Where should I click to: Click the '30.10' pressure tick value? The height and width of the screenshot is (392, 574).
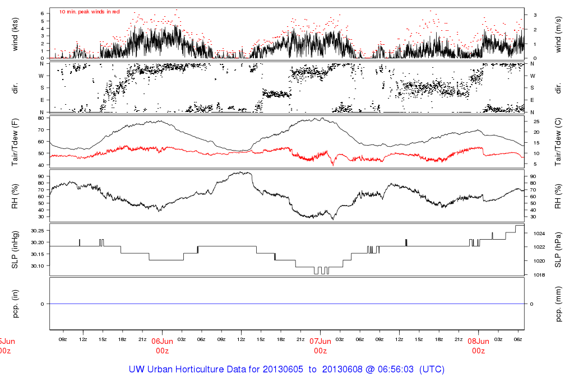pyautogui.click(x=38, y=266)
